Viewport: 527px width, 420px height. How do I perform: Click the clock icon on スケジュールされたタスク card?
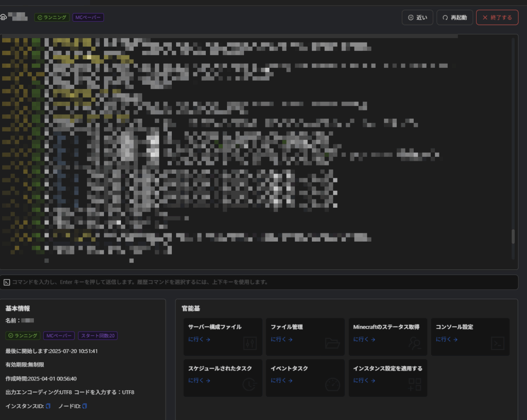click(x=250, y=385)
